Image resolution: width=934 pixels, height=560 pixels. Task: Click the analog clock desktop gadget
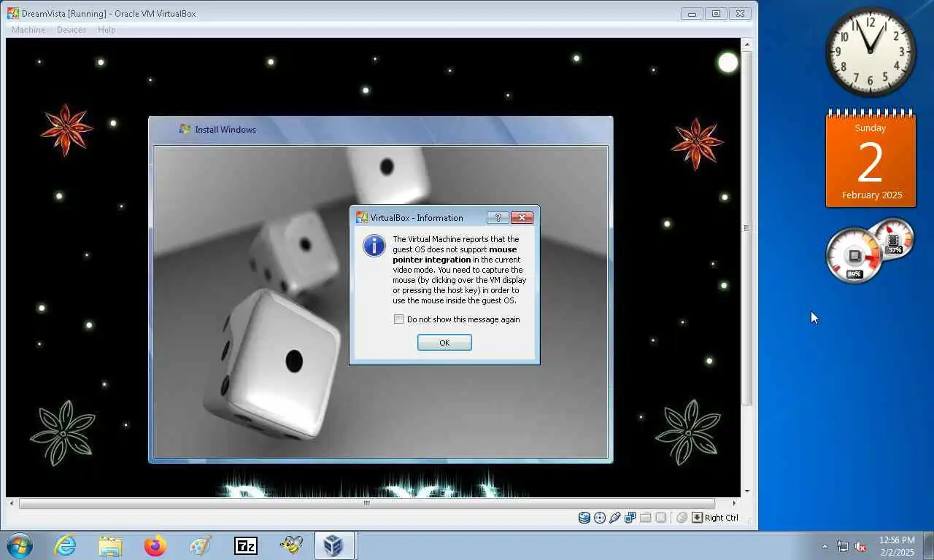tap(871, 52)
